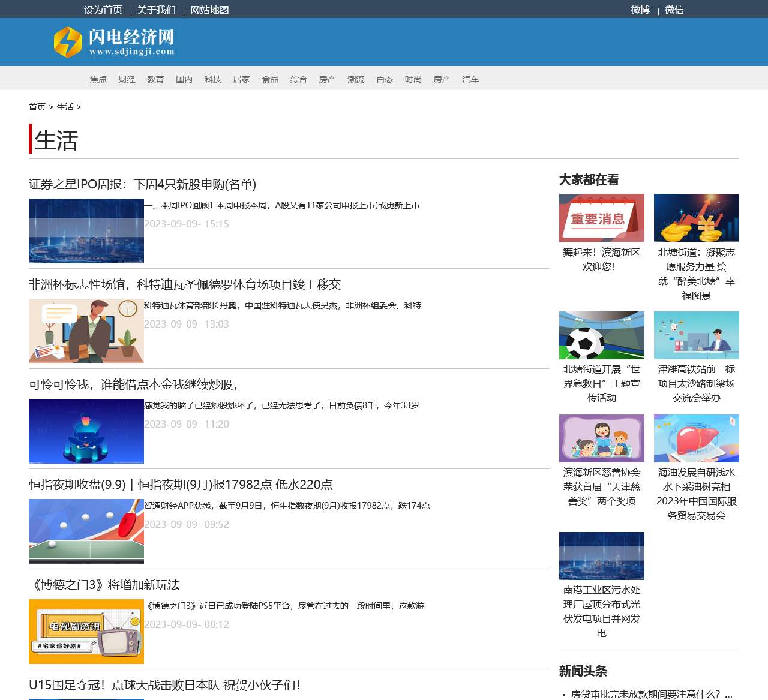Click the IPO article summary text 本周IPO回顾
Image resolution: width=768 pixels, height=700 pixels.
(x=282, y=205)
